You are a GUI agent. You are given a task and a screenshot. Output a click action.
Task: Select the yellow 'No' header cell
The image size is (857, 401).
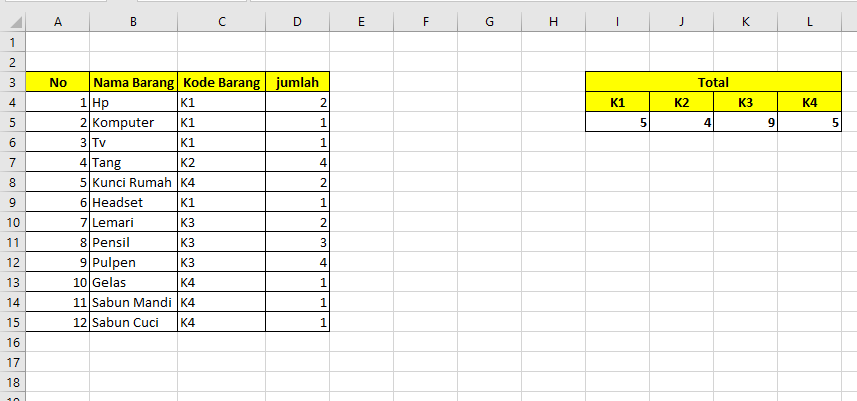point(57,82)
